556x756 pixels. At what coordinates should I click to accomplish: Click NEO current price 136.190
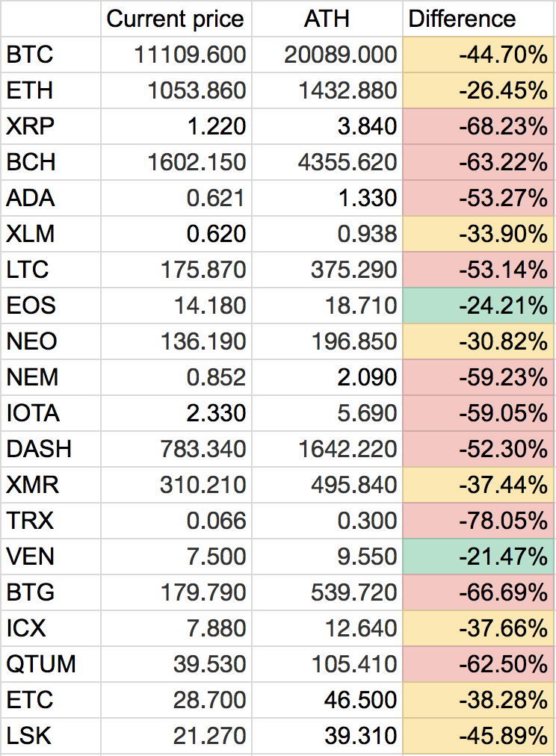click(x=203, y=341)
